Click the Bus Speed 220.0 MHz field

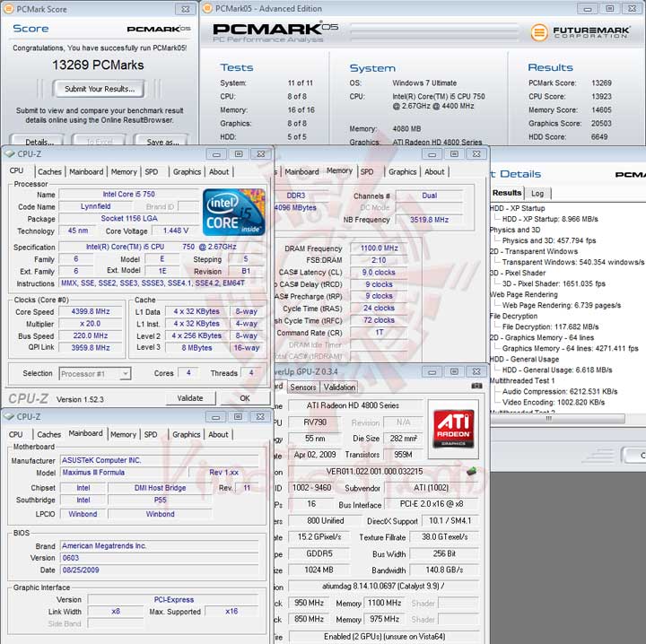(x=91, y=336)
